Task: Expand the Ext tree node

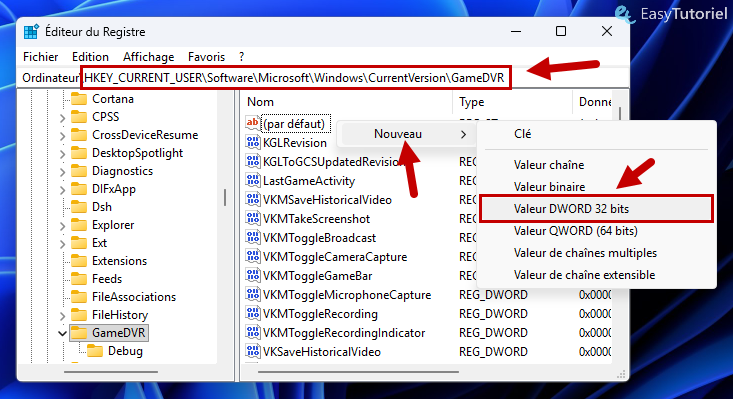Action: [x=62, y=244]
